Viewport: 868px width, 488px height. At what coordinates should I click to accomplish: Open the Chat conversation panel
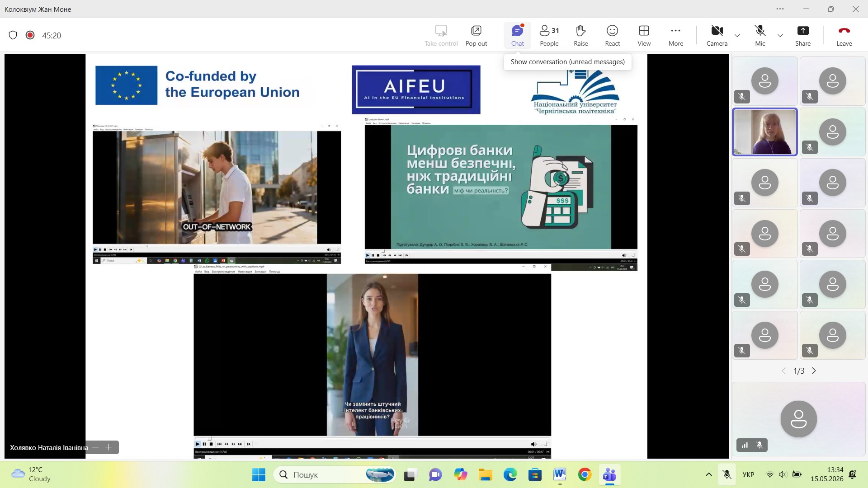[518, 36]
